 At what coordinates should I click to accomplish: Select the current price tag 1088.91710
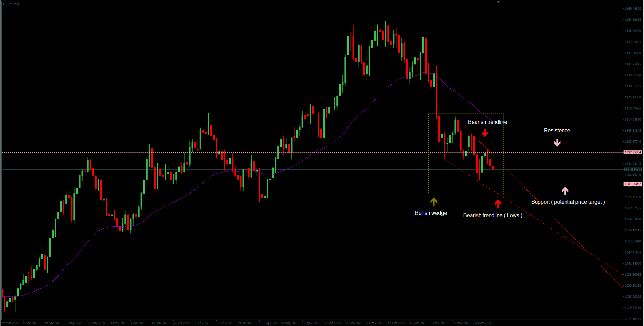click(x=633, y=170)
